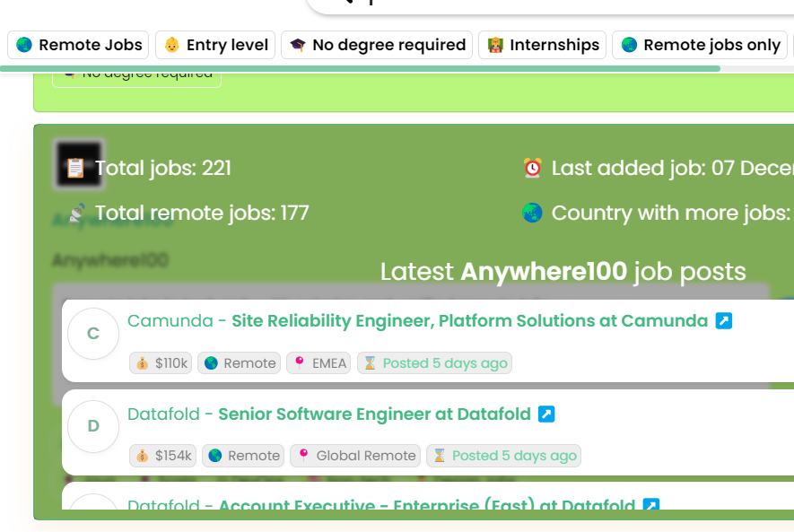Click the globe icon beside Country with more jobs
The image size is (794, 532).
532,214
